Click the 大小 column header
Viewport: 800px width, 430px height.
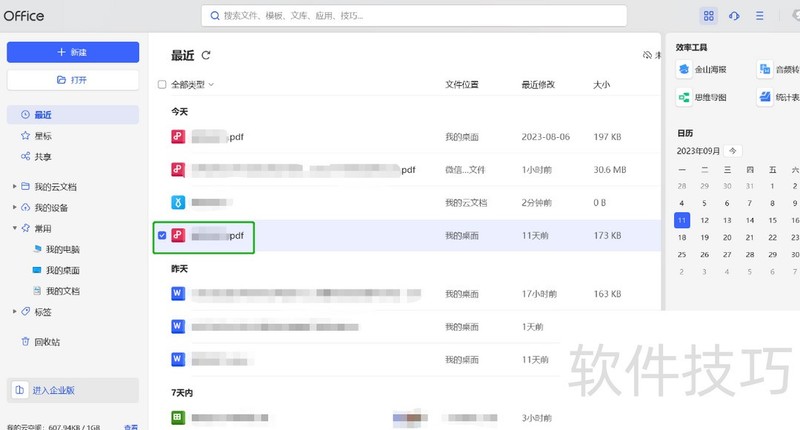click(x=601, y=85)
